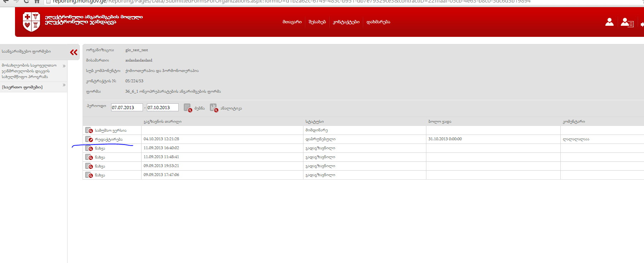The image size is (644, 263).
Task: Click the period start date field 07.07.2013
Action: [127, 107]
